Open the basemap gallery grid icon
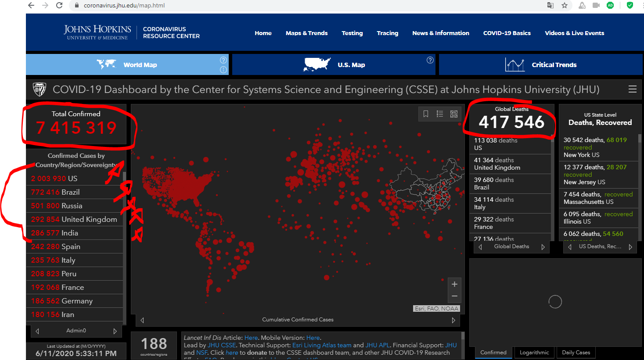644x360 pixels. 454,114
